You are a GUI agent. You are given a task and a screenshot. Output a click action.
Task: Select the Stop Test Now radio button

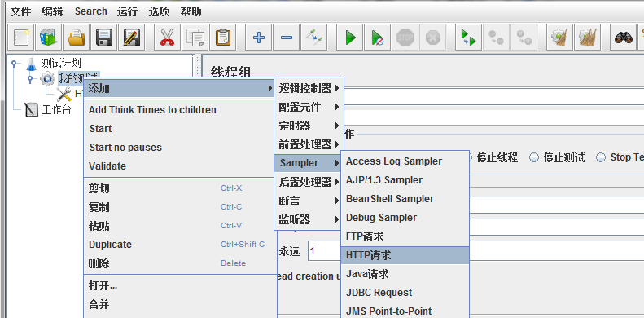601,157
